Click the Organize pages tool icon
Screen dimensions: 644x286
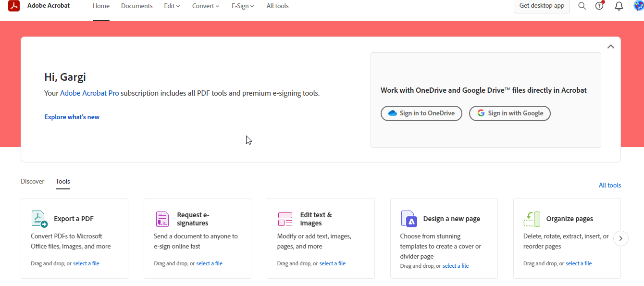tap(532, 219)
